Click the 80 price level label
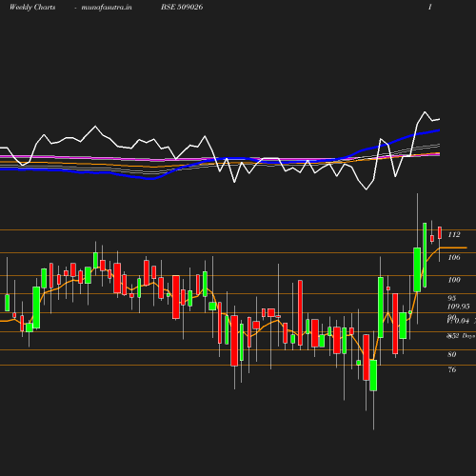Viewport: 476px width, 476px height. tap(452, 354)
